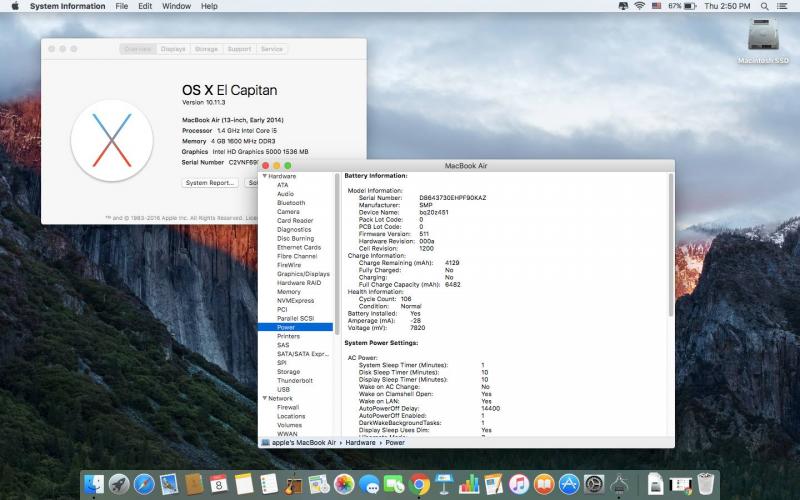Open the System Information app menu
Image resolution: width=800 pixels, height=500 pixels.
tap(67, 6)
